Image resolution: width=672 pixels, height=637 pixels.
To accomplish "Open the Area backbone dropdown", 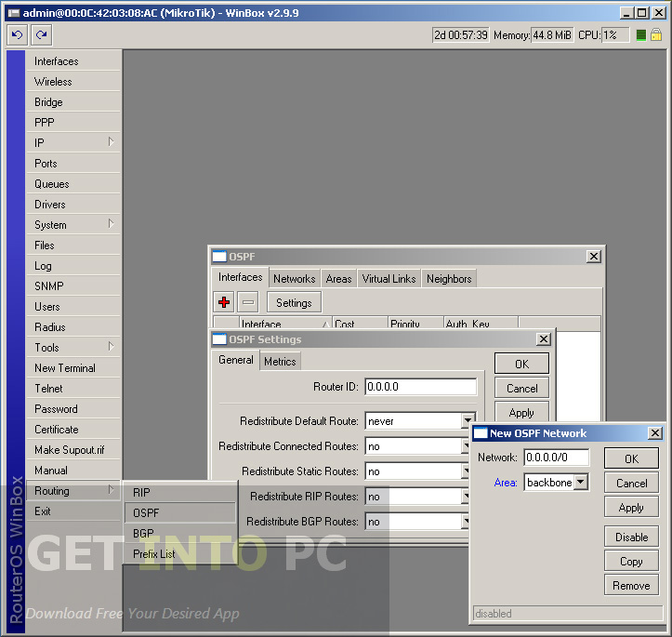I will (580, 483).
